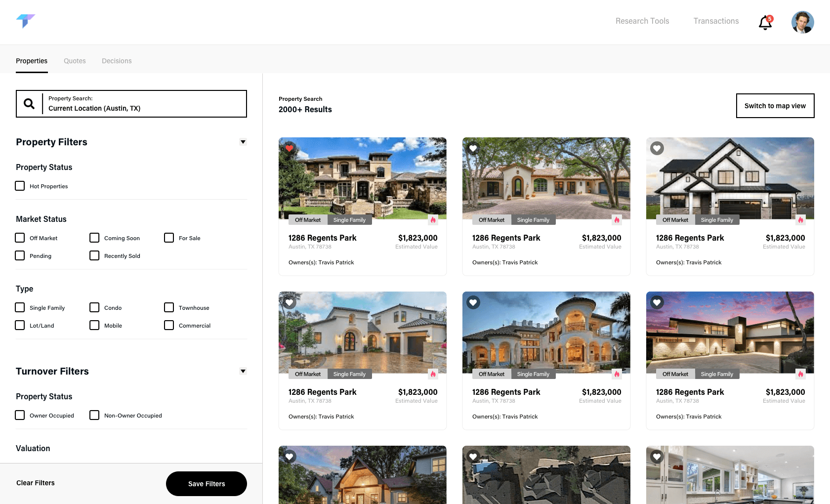Enable the Commercial type checkbox
This screenshot has width=830, height=504.
click(169, 325)
